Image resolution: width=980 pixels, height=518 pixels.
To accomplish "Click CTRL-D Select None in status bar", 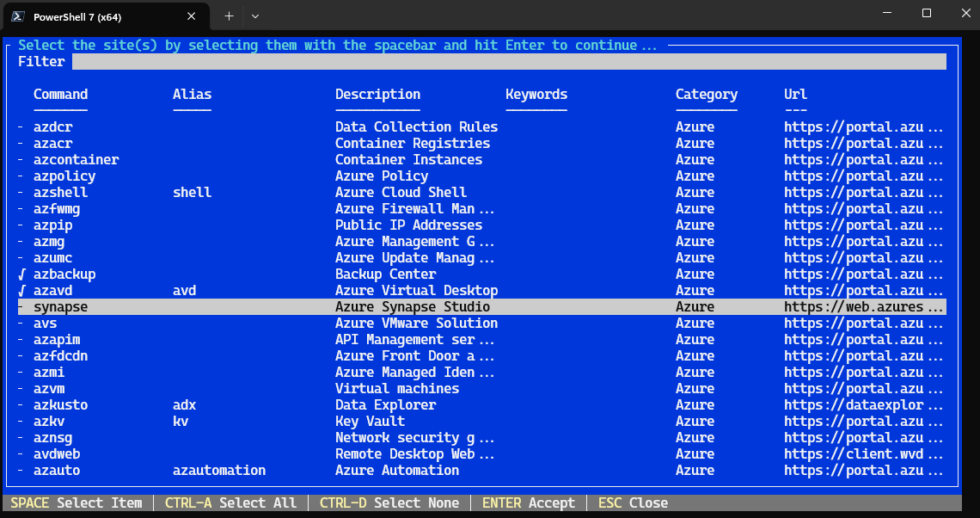I will point(389,503).
